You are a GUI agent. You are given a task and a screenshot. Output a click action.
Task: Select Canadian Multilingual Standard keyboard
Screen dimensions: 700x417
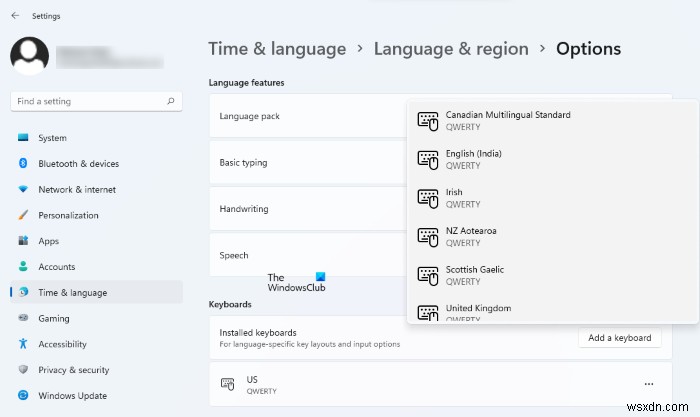508,120
